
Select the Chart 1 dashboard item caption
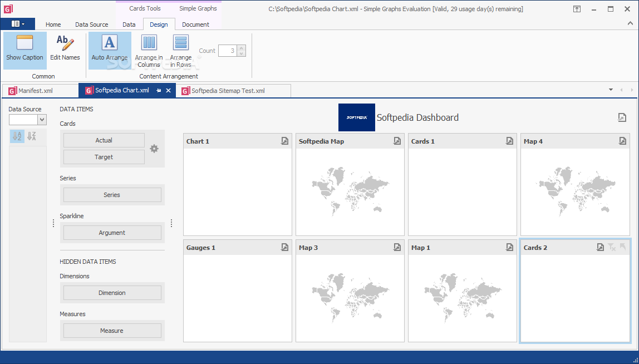tap(198, 141)
